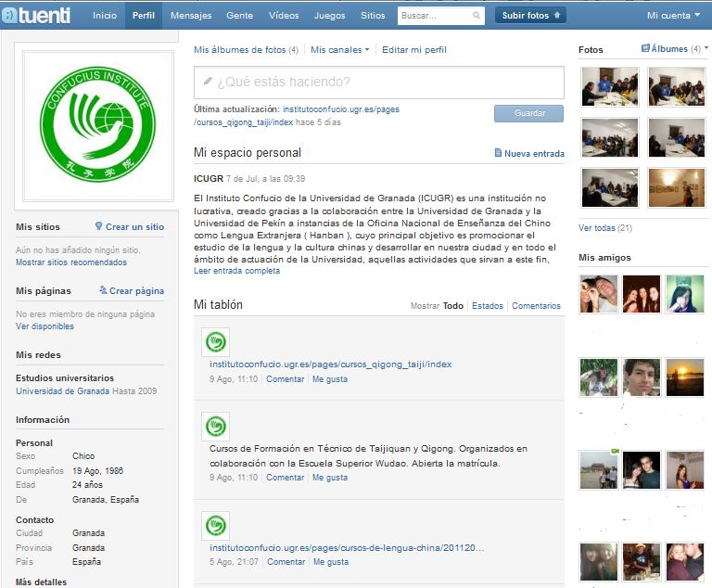Open the gallery wall photo thumbnail

pos(677,187)
